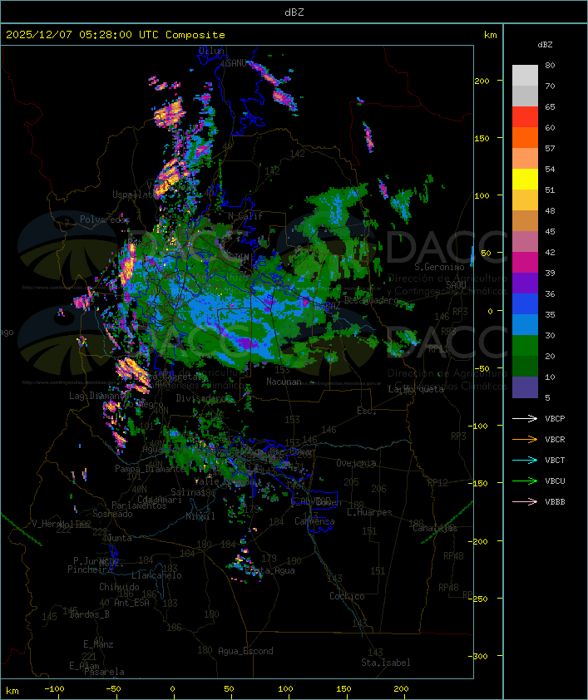
Task: Click the timestamp 2025/12/07 05:28:00 UTC Composite
Action: pyautogui.click(x=116, y=34)
